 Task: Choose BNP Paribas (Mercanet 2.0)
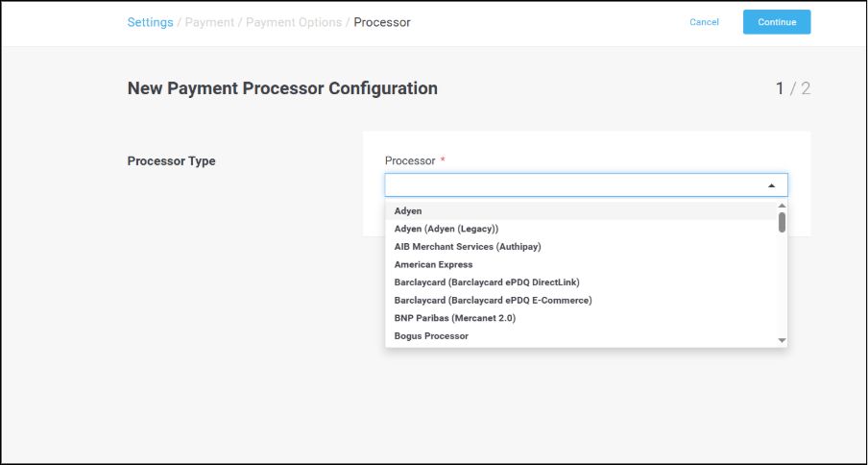coord(455,318)
